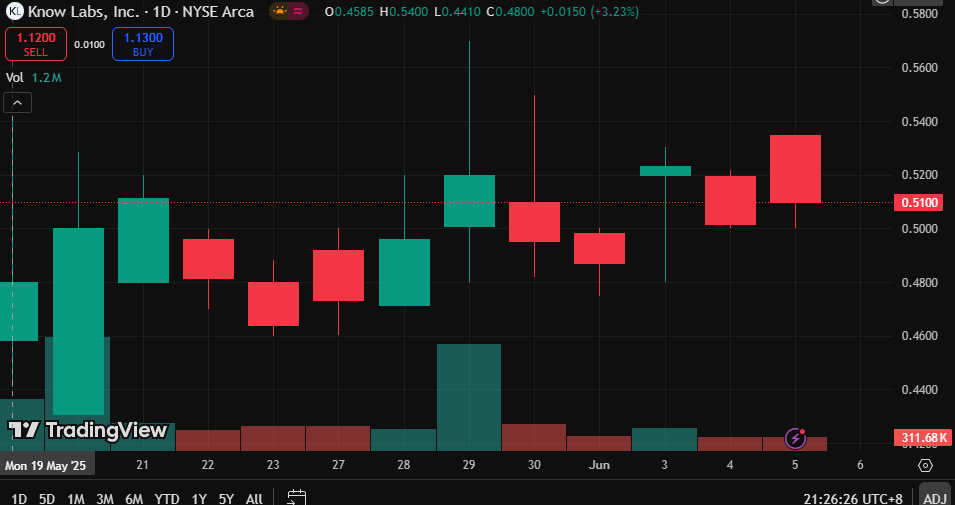Click the 1.1300 BUY button
Viewport: 955px width, 505px height.
pos(143,44)
